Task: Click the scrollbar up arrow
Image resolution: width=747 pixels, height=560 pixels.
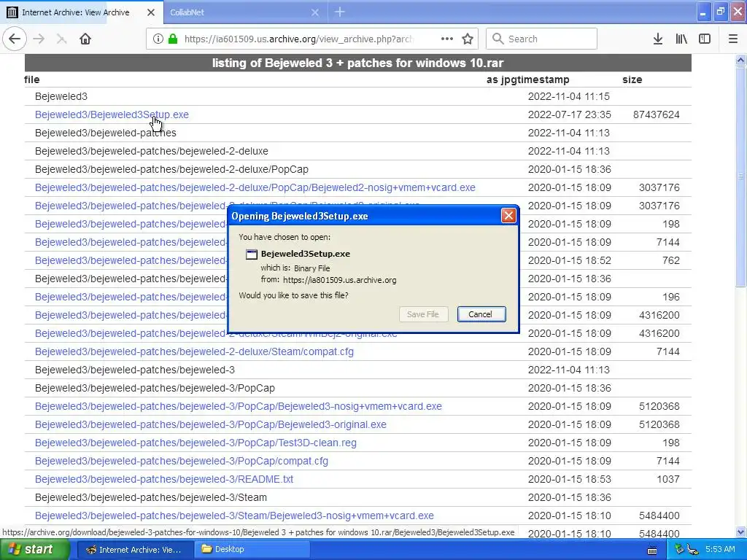Action: coord(741,60)
